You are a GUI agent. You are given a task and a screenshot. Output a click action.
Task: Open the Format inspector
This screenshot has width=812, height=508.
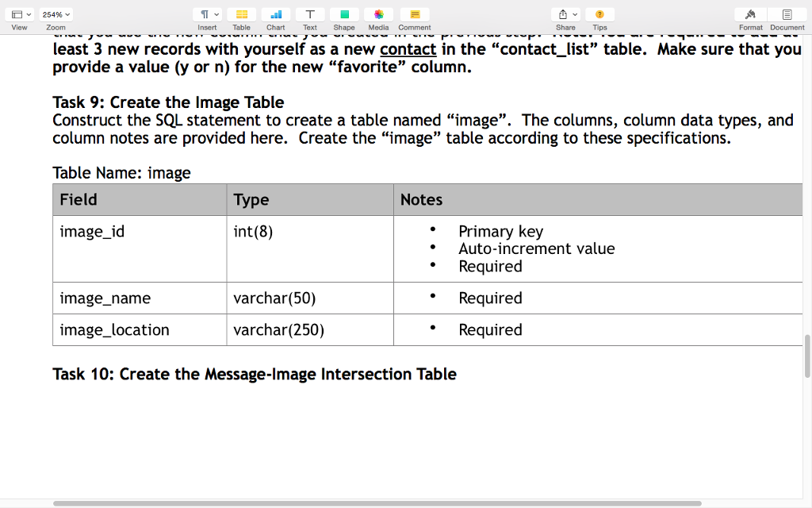click(x=750, y=16)
